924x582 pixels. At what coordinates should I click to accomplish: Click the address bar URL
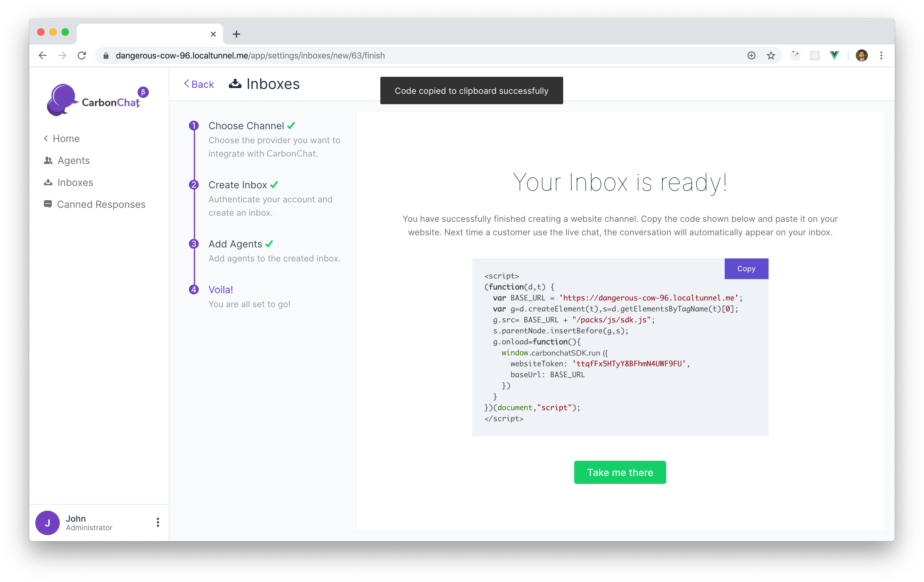(250, 56)
